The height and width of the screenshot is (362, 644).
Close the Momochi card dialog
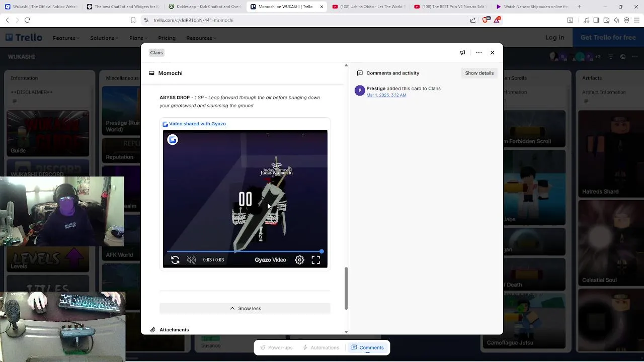[x=493, y=52]
